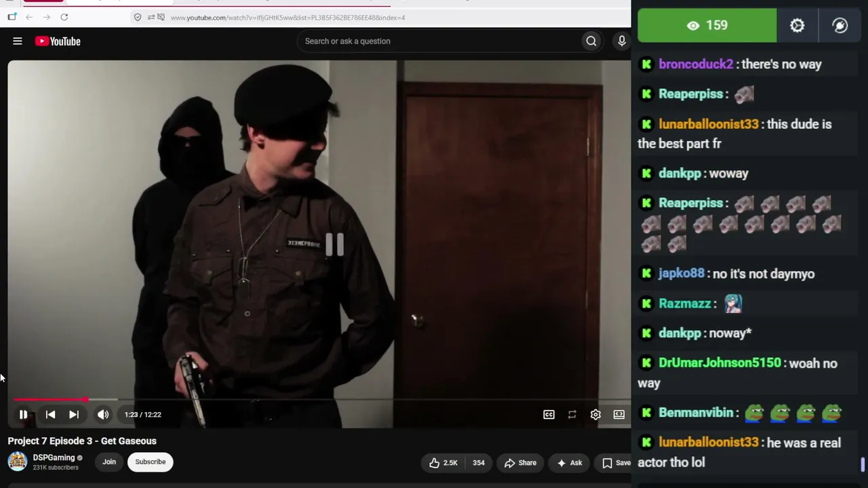Go to the YouTube home logo
The height and width of the screenshot is (488, 868).
point(58,41)
